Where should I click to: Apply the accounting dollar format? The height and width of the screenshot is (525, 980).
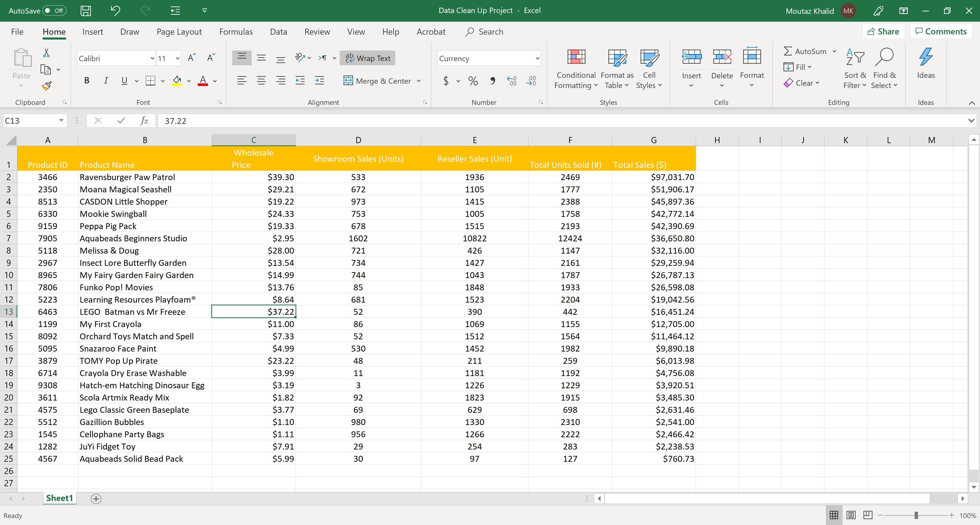446,81
